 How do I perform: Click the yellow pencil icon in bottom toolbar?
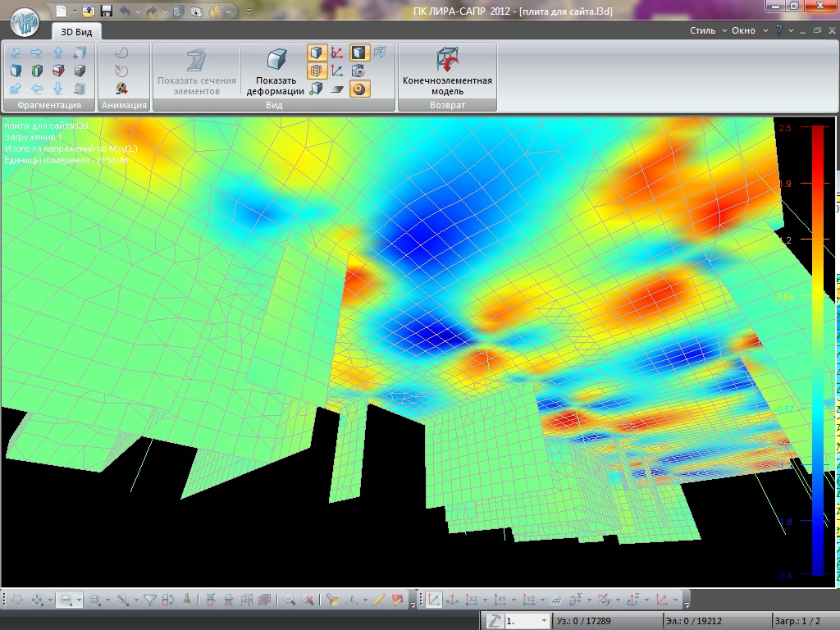coord(378,600)
